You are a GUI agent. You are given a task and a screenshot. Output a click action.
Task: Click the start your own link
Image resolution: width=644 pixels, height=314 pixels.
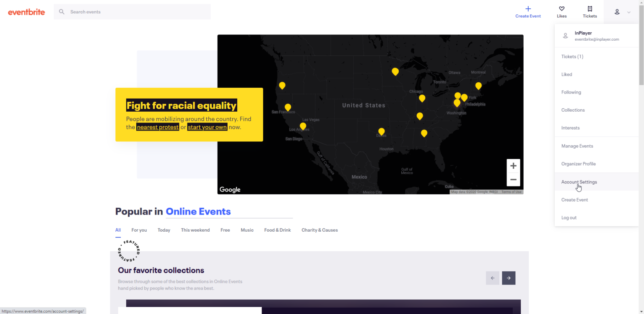click(207, 127)
